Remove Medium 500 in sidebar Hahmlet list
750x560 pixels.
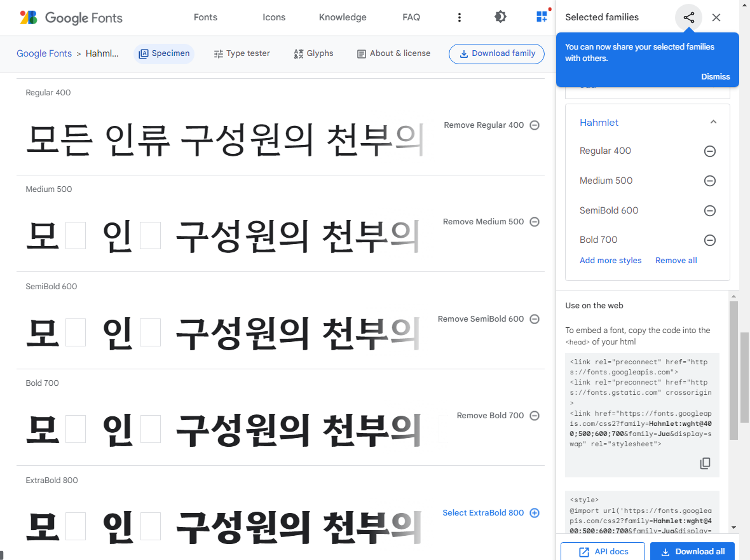pyautogui.click(x=710, y=181)
